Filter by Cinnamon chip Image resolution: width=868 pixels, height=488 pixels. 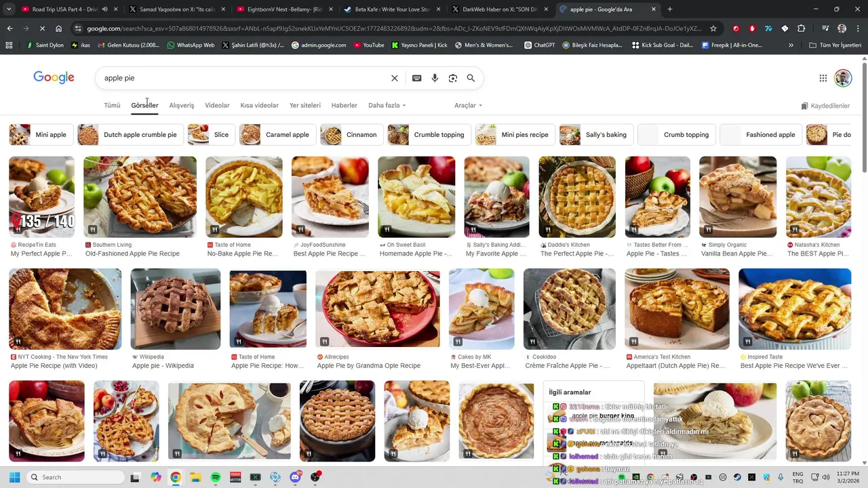(351, 135)
